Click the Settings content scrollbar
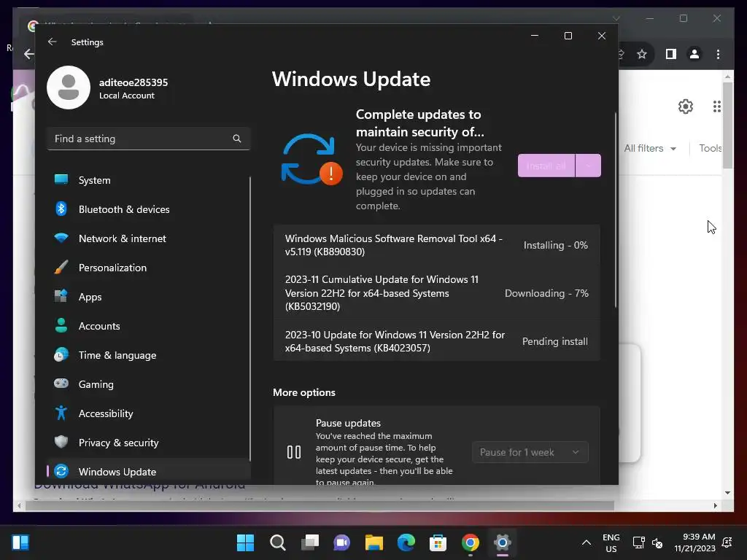Image resolution: width=747 pixels, height=560 pixels. [x=616, y=209]
